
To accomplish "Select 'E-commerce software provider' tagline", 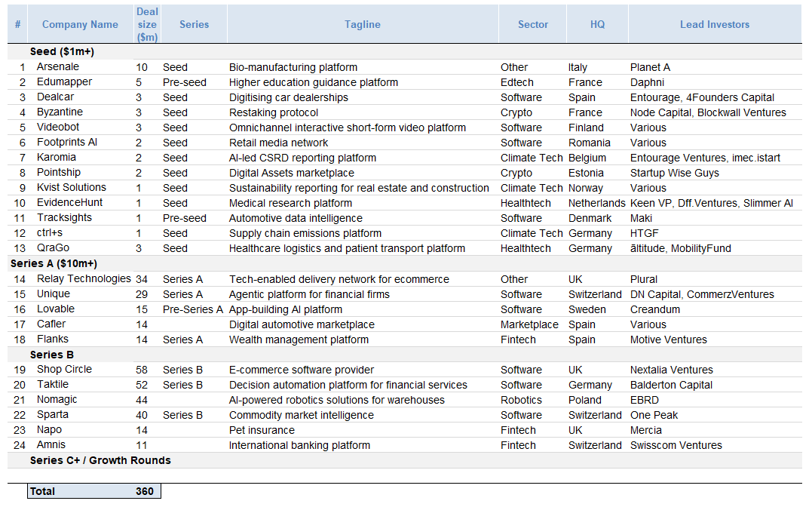I will 302,370.
